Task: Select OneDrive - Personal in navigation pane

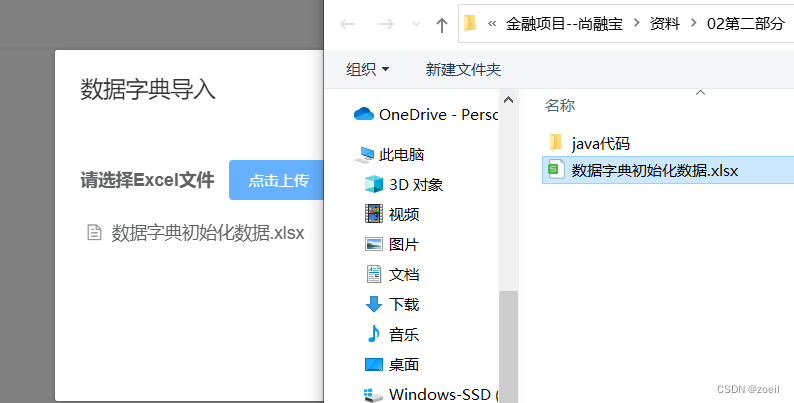Action: tap(438, 115)
